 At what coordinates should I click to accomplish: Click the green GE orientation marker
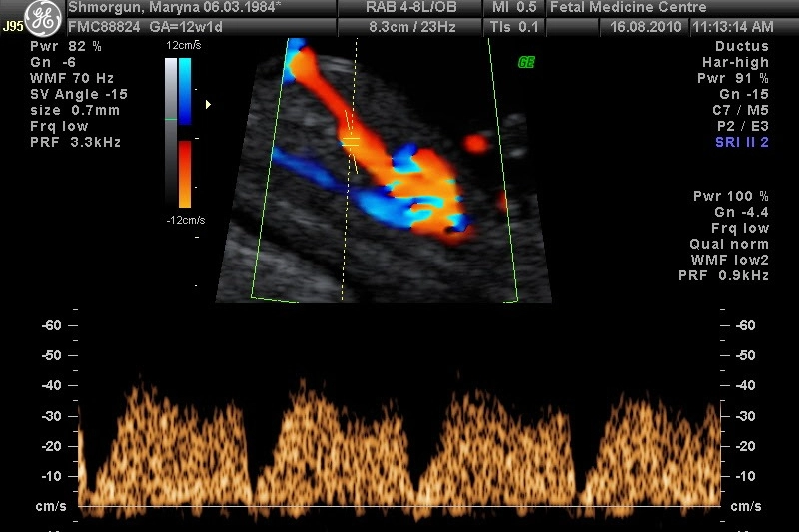click(526, 62)
